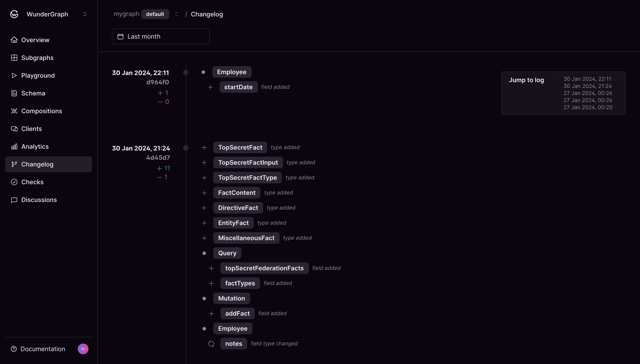Click Overview in the left sidebar
The image size is (640, 364).
click(35, 40)
